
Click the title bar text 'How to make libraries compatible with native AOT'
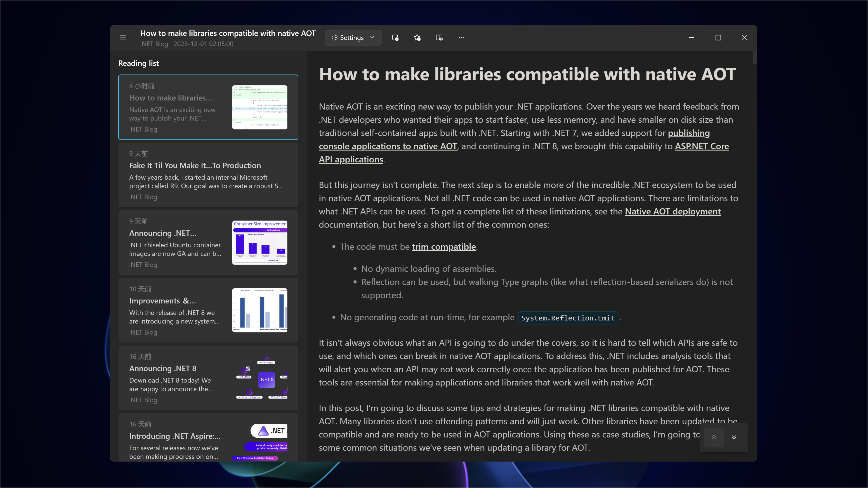coord(228,33)
